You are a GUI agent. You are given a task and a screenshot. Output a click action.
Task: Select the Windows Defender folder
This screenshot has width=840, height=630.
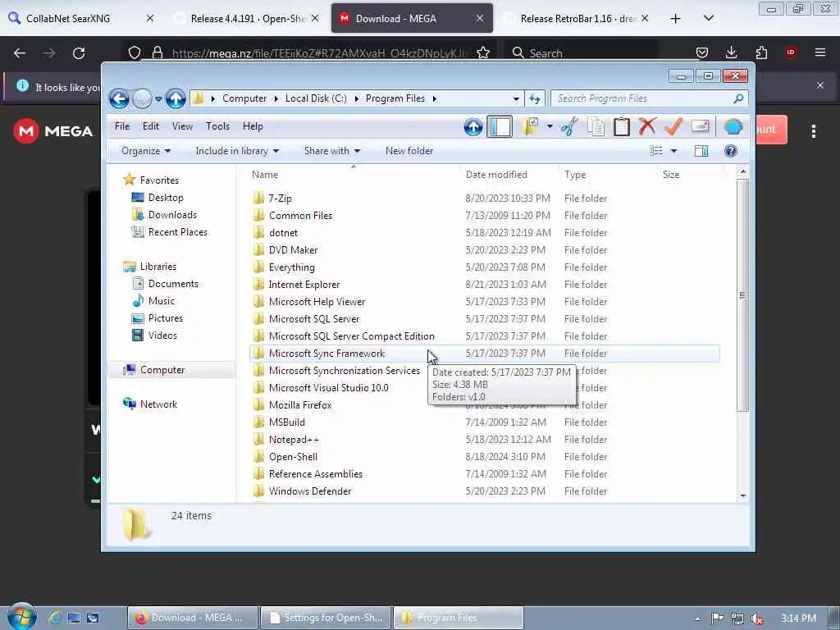point(309,491)
